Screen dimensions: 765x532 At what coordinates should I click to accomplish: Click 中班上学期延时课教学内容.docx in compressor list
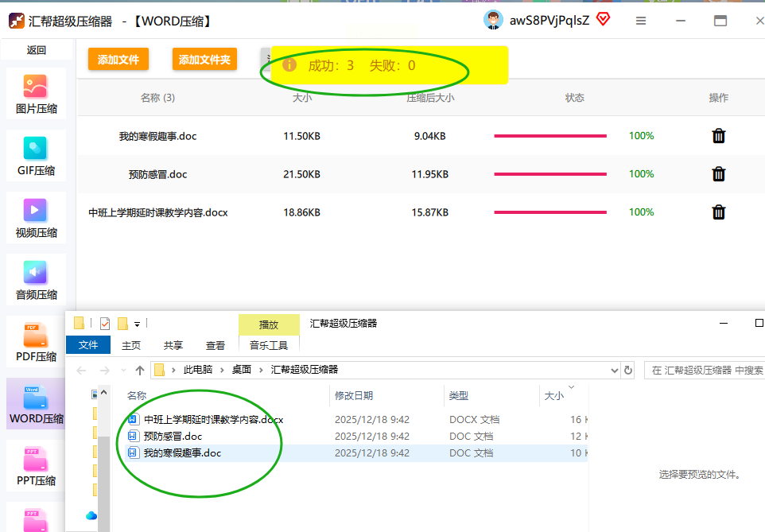158,212
